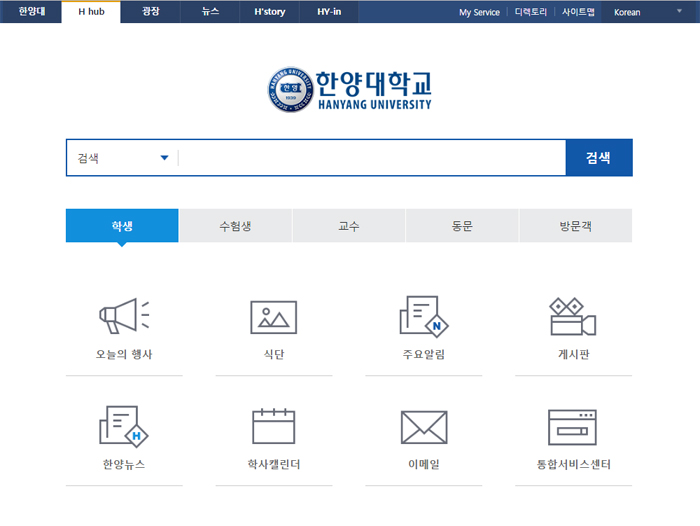Open the 통합서비스센터 window icon
Screen dimensions: 700x526
572,427
